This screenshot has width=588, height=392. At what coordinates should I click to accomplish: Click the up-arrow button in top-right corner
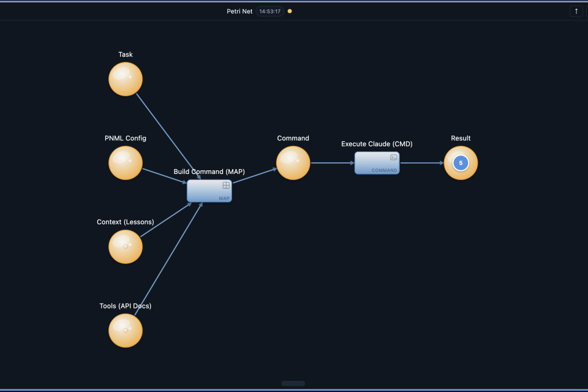point(576,11)
